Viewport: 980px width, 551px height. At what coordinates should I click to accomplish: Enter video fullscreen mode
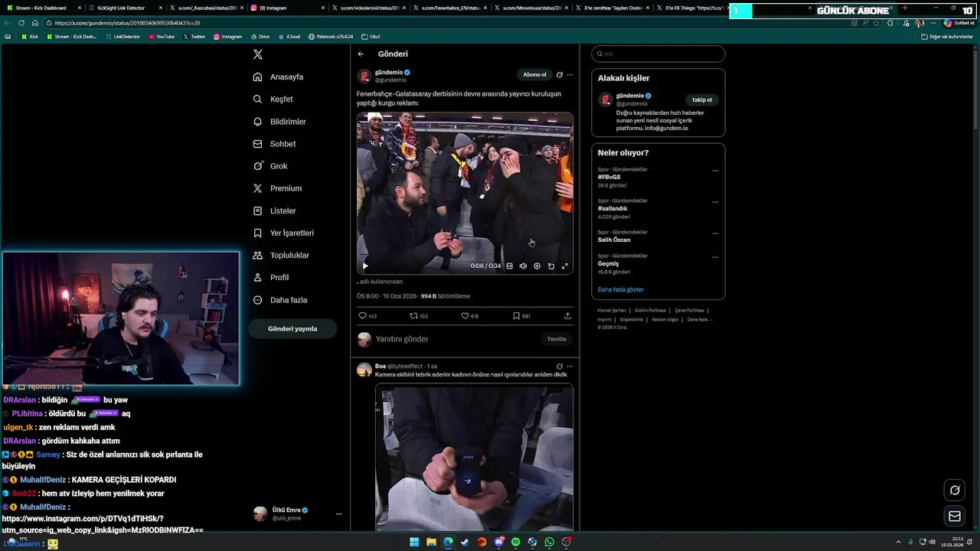pyautogui.click(x=565, y=266)
